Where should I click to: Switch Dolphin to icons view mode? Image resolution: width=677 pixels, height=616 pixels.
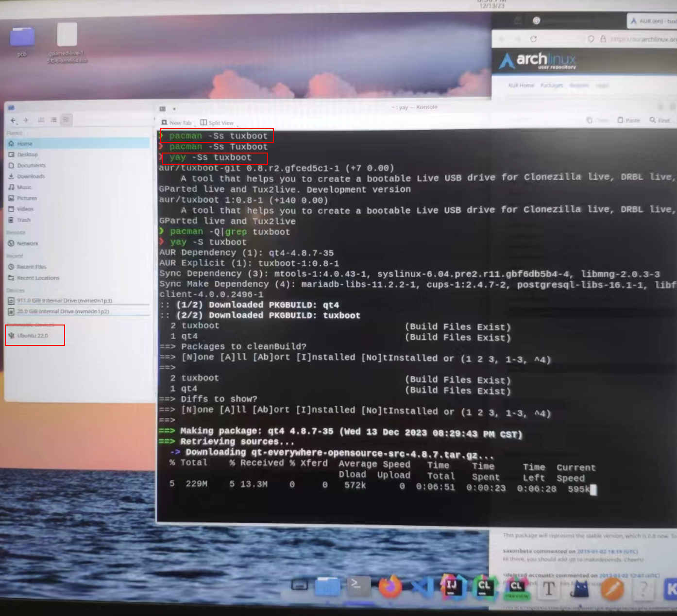tap(41, 120)
